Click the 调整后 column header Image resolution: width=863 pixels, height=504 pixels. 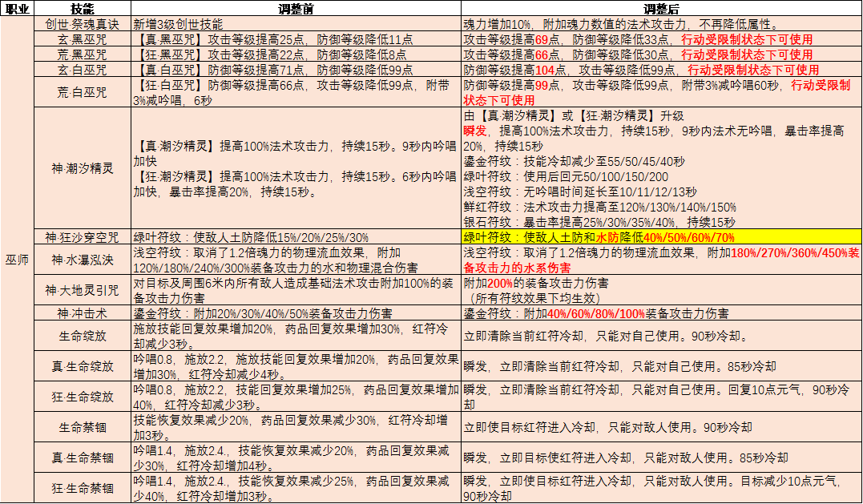tap(662, 8)
